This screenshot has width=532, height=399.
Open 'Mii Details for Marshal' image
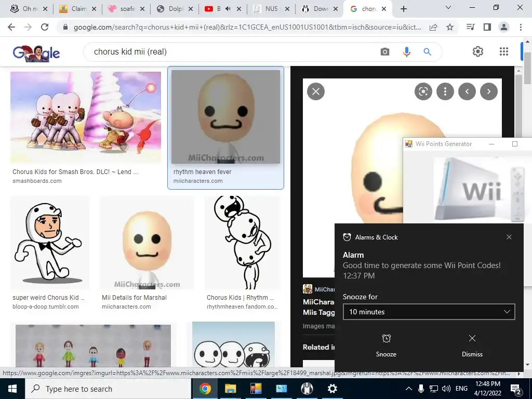(147, 243)
